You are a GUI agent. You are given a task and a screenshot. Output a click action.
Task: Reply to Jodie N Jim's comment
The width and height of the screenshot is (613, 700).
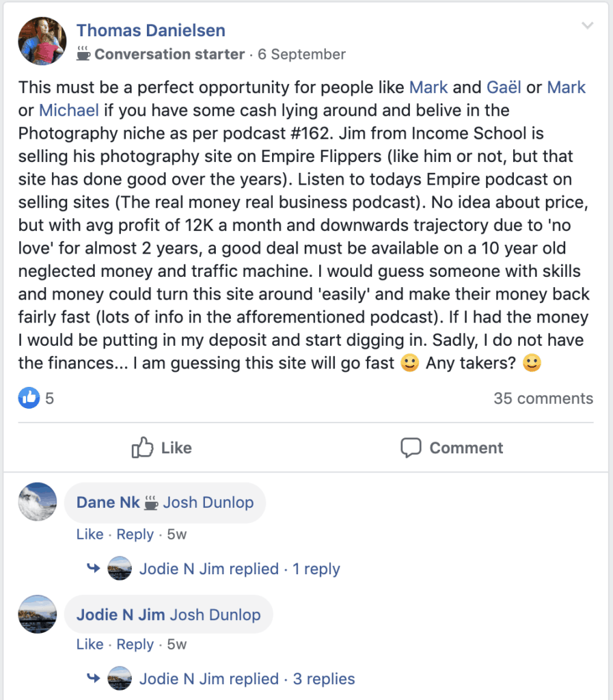(135, 645)
